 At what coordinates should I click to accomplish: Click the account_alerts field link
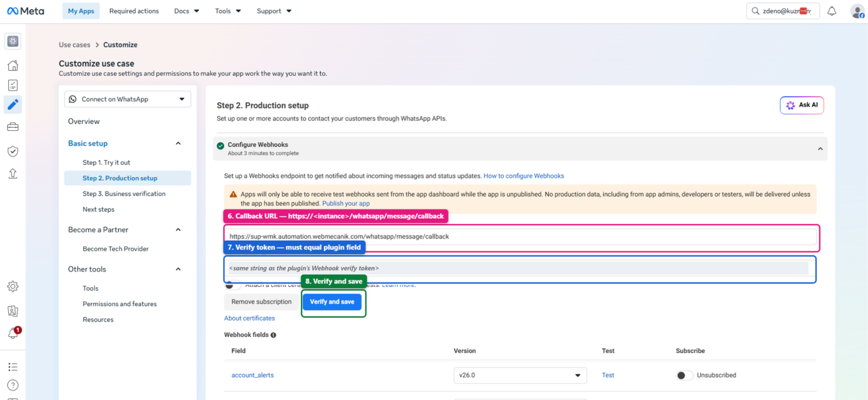click(252, 375)
